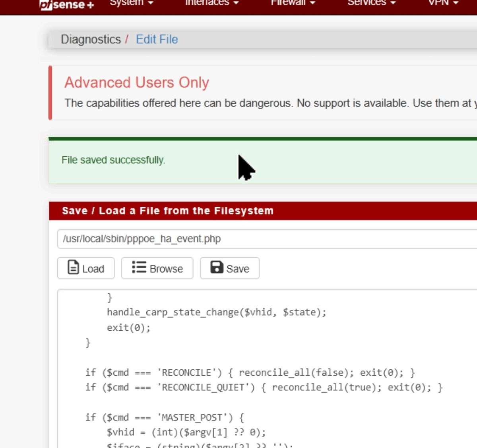Open the VPN menu

tap(443, 3)
